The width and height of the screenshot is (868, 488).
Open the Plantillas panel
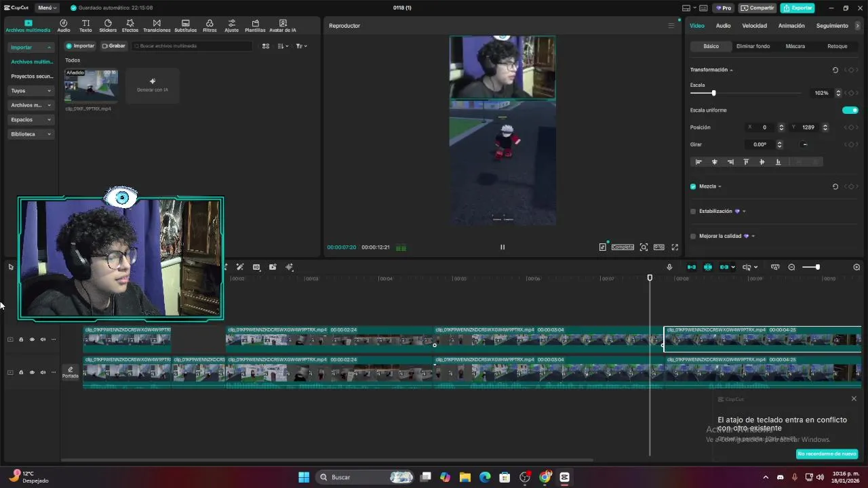point(255,26)
